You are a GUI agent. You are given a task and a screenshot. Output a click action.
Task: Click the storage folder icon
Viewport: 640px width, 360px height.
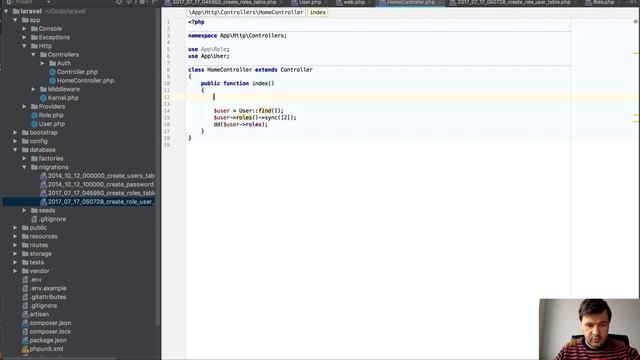(x=25, y=254)
